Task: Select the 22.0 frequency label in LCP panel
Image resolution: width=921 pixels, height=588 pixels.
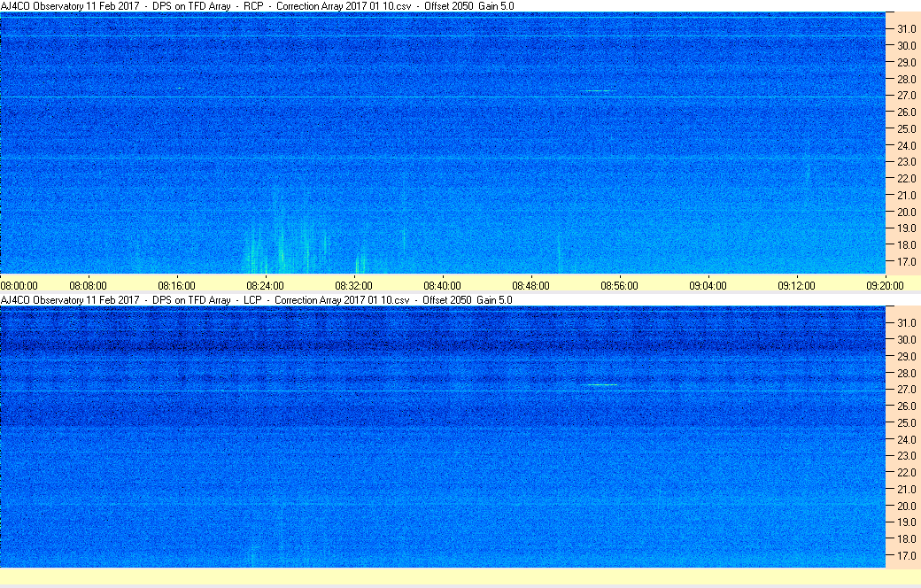Action: 906,472
